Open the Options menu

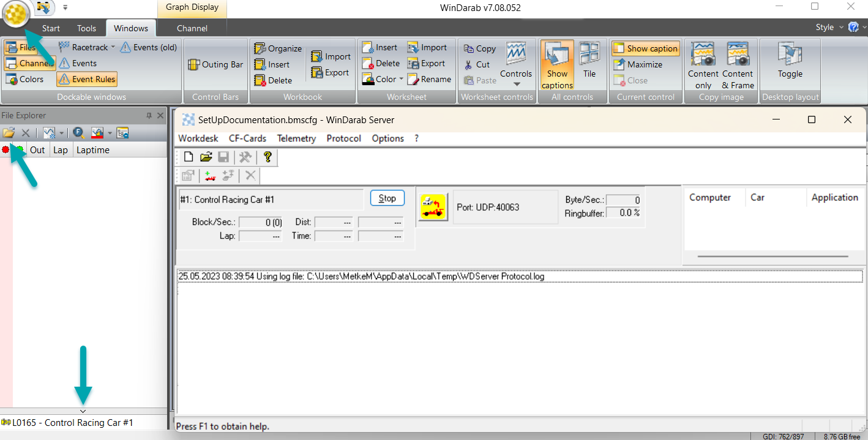click(x=388, y=138)
